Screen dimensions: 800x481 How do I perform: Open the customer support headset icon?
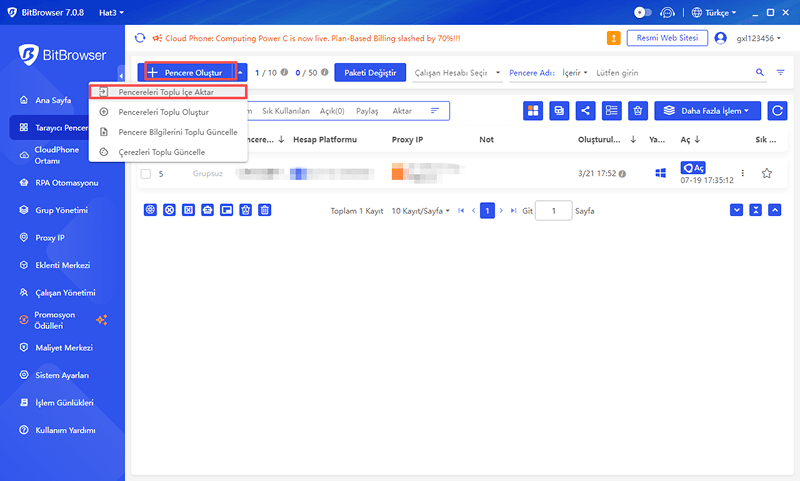669,13
